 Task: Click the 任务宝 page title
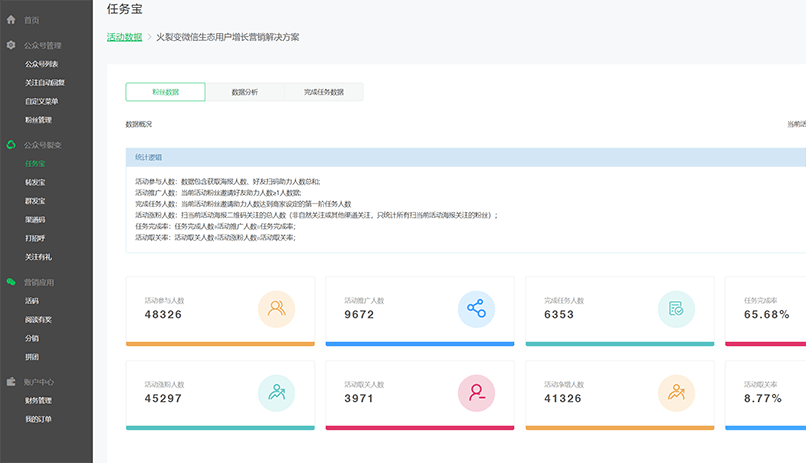pyautogui.click(x=124, y=9)
